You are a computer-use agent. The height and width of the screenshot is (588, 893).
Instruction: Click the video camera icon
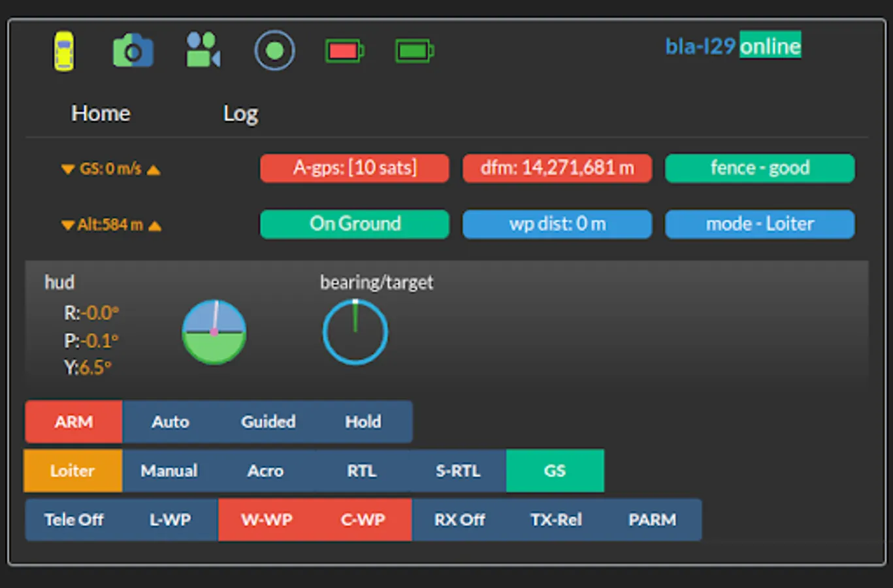(203, 50)
